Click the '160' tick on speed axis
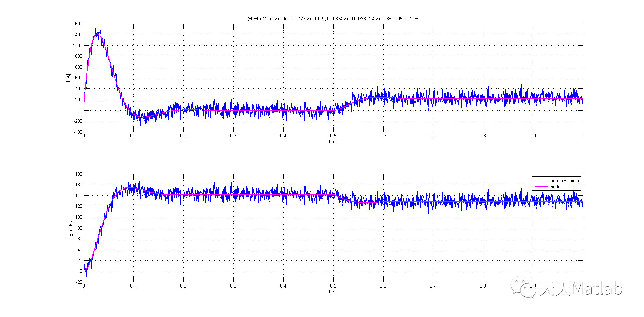 tap(79, 185)
